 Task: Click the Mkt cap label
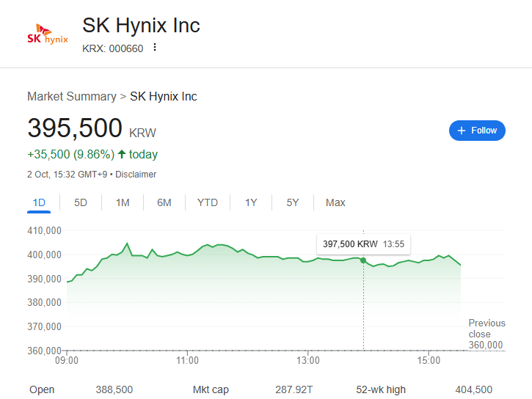click(211, 389)
